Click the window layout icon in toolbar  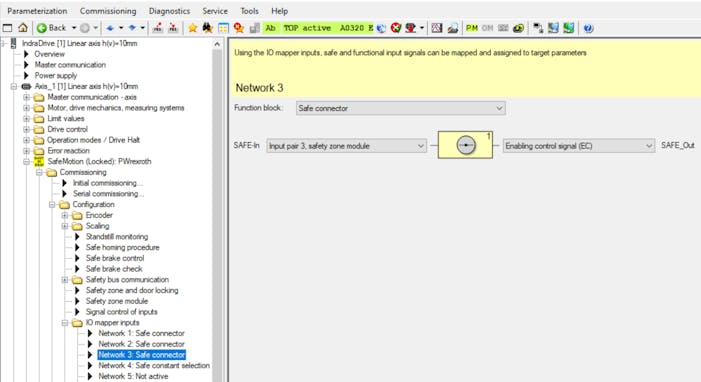coord(8,28)
